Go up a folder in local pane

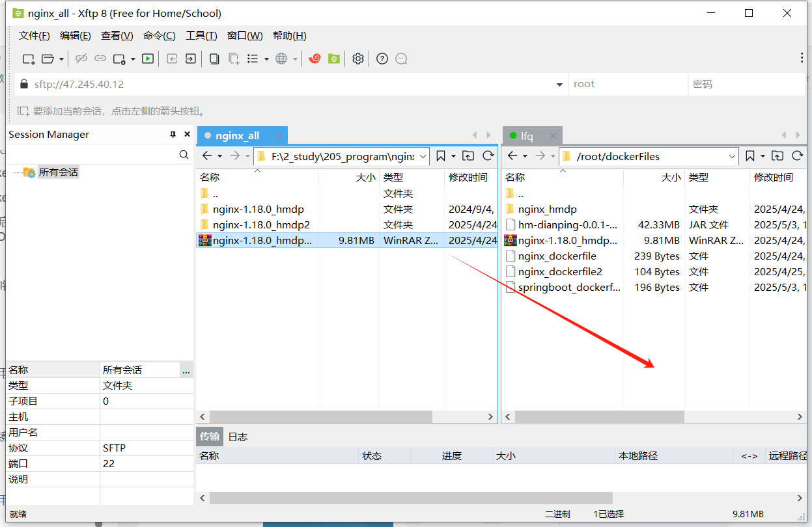(468, 155)
